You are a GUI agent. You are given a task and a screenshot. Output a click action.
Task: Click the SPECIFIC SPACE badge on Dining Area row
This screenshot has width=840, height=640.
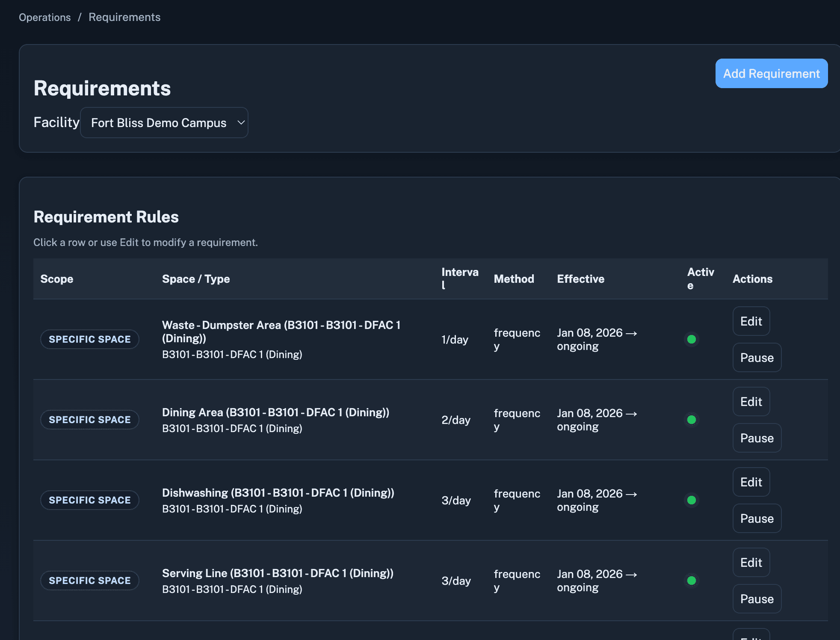pos(89,420)
